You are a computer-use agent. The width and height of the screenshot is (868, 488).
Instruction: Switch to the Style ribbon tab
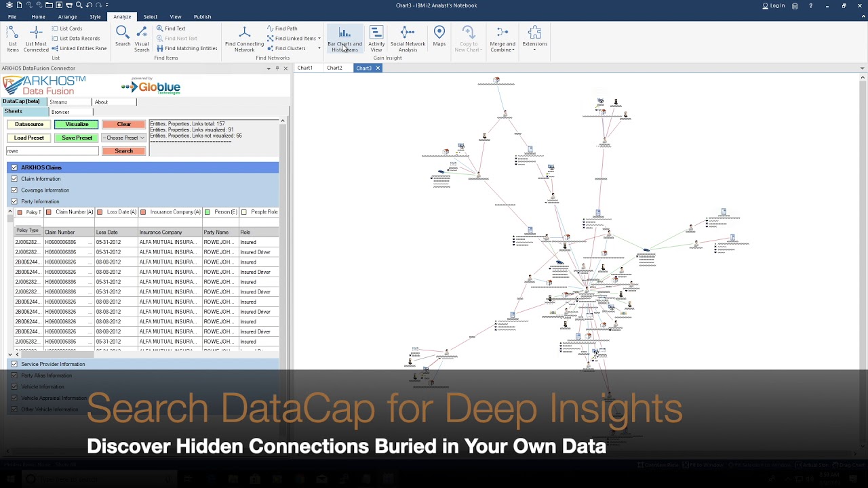[x=95, y=16]
